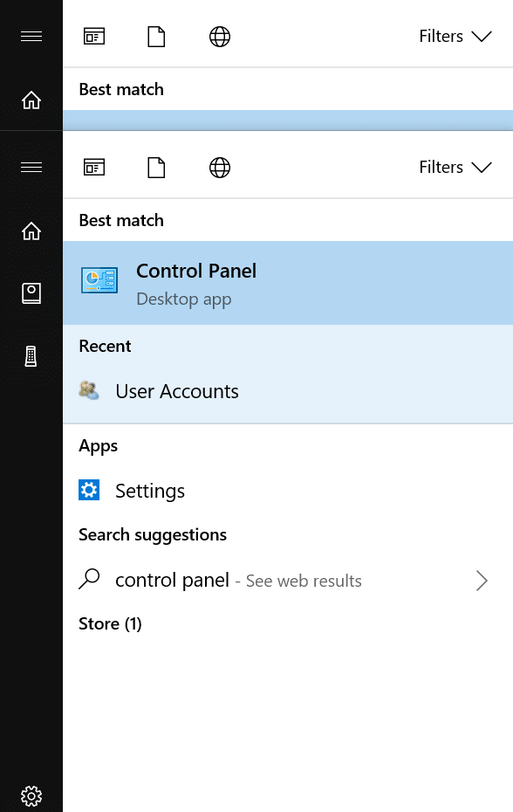Open the Notebook icon in the sidebar
Screen dimensions: 513x812
31,293
